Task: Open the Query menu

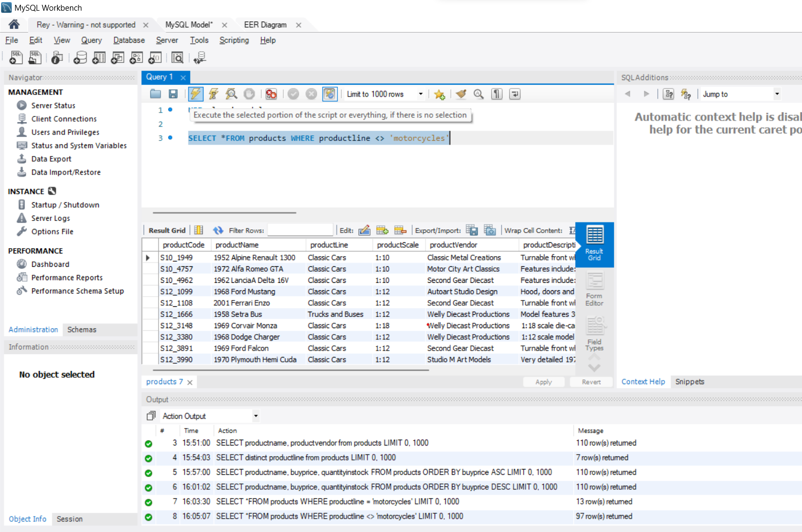Action: click(91, 40)
